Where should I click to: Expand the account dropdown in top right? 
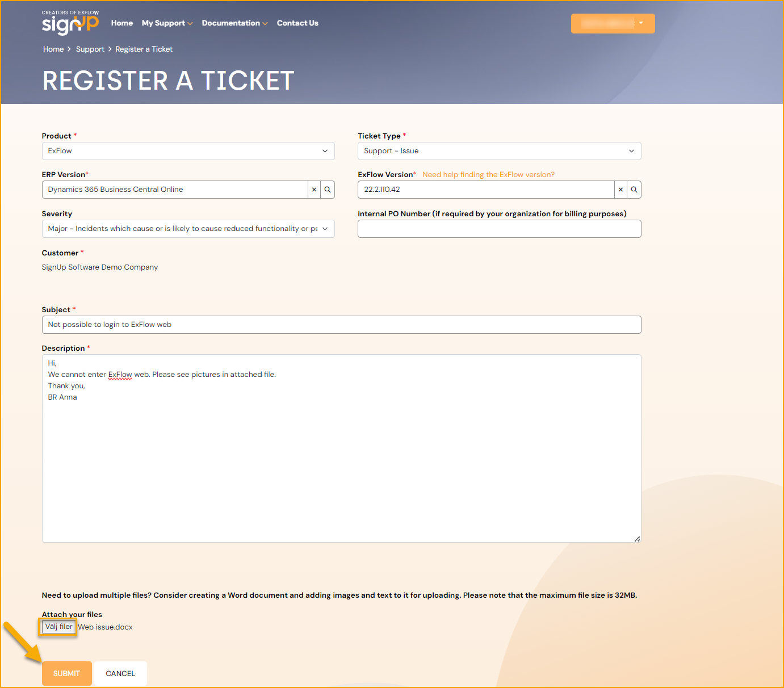click(640, 23)
